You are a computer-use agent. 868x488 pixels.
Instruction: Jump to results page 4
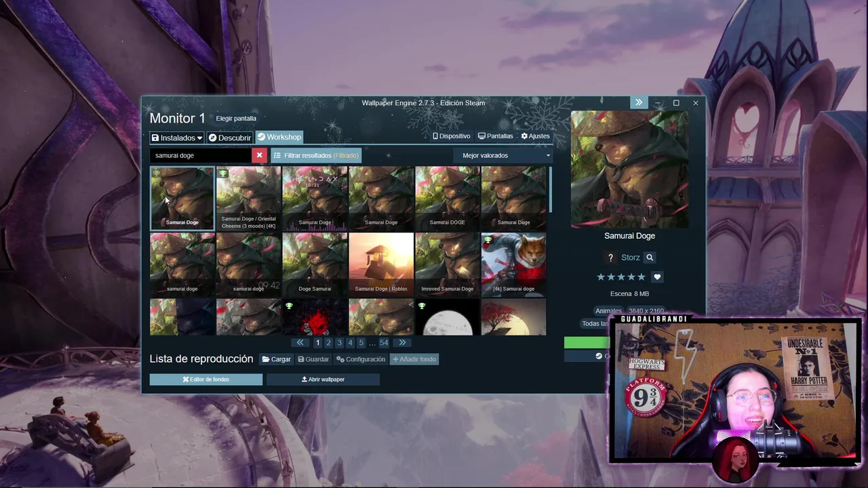pos(350,343)
